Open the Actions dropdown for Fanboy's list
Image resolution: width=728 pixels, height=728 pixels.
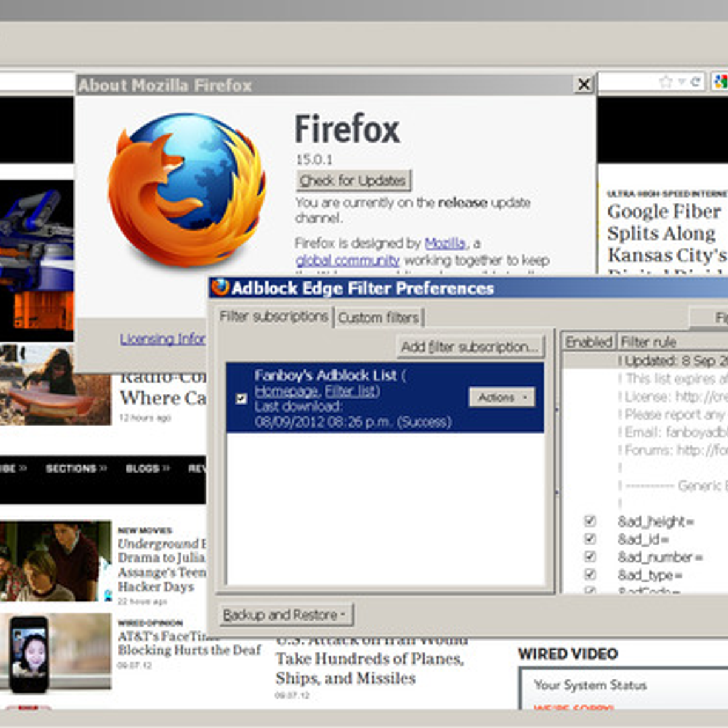tap(502, 397)
